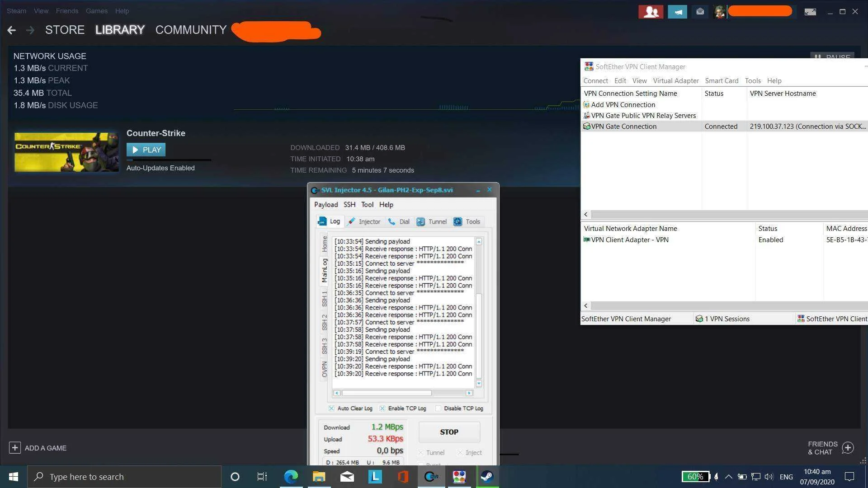Screen dimensions: 868x488
Task: Open Friends & Chat plus icon
Action: [x=848, y=448]
